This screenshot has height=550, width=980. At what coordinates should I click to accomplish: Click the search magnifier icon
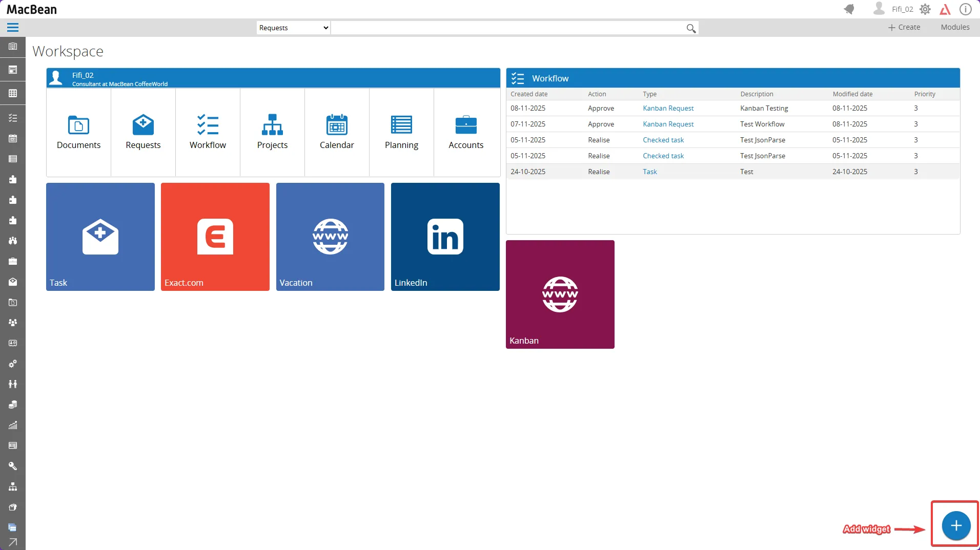[x=691, y=29]
